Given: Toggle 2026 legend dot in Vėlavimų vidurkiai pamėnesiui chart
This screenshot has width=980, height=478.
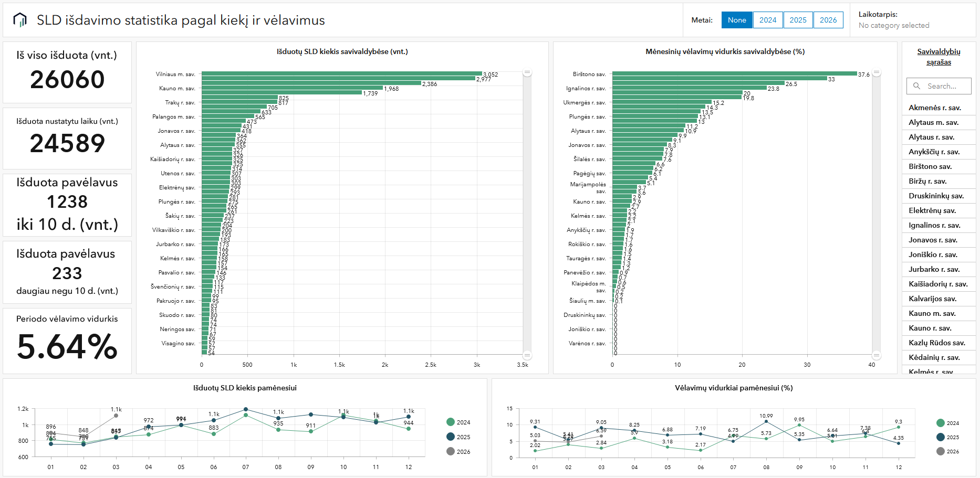Looking at the screenshot, I should click(941, 451).
